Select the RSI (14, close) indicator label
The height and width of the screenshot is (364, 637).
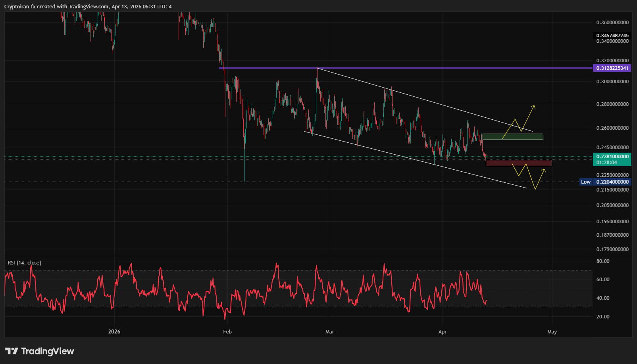(25, 263)
